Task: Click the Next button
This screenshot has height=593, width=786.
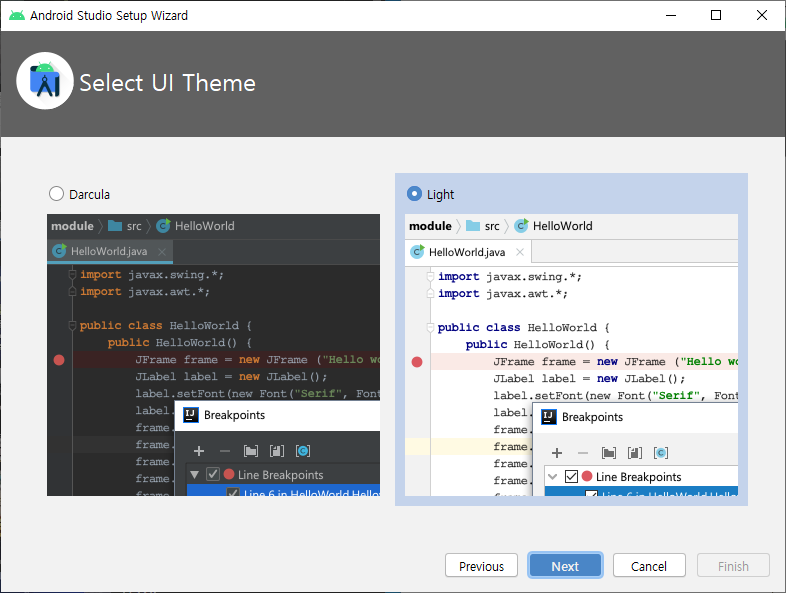Action: (565, 566)
